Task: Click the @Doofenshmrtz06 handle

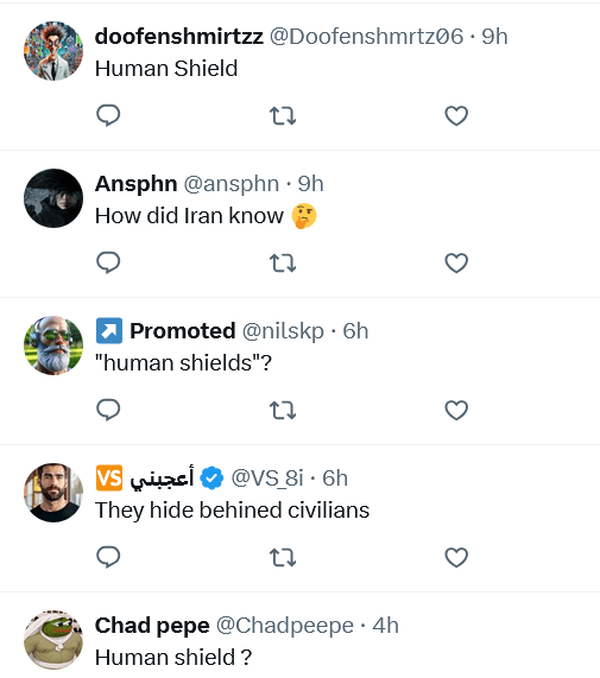Action: 367,37
